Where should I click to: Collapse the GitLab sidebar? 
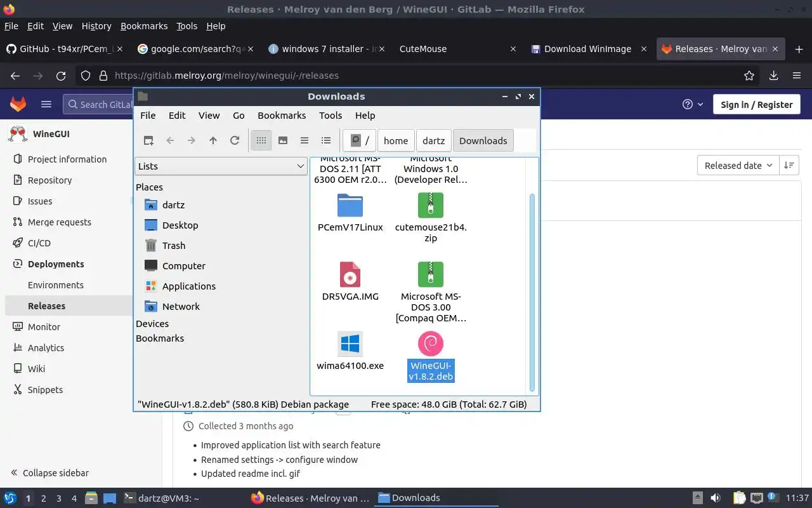(x=49, y=473)
